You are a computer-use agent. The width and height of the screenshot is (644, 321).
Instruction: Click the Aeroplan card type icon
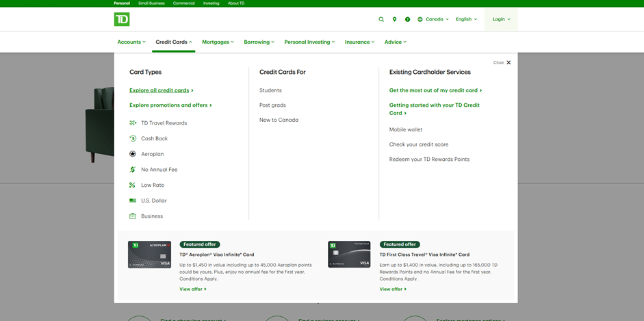(133, 154)
